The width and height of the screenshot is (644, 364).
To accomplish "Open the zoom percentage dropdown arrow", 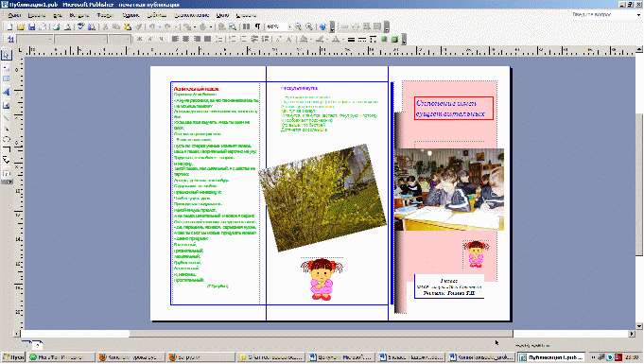I will point(289,26).
